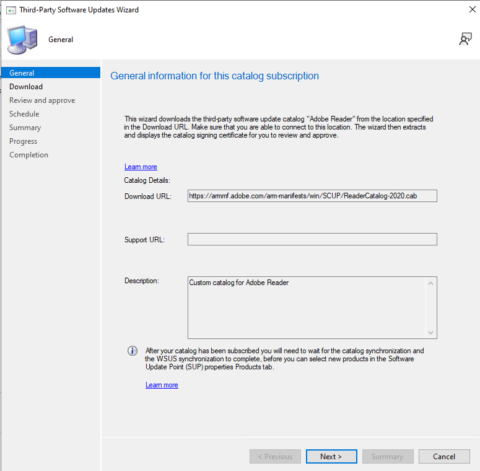The image size is (480, 471).
Task: Click the Description box scroll down arrow
Action: tap(431, 332)
